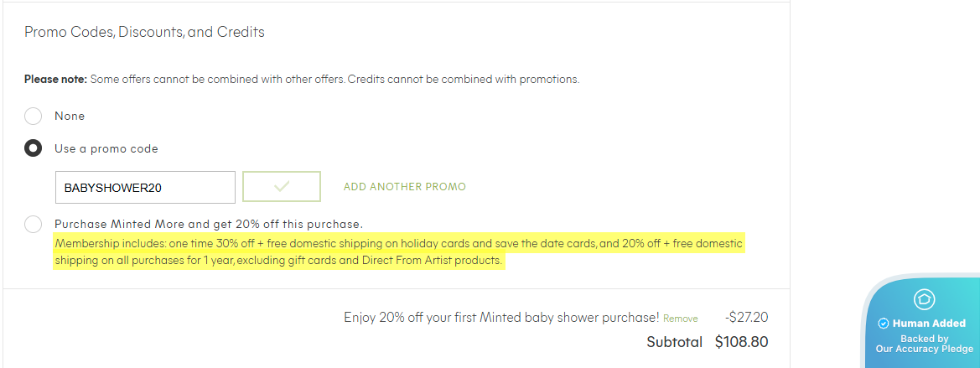The image size is (980, 368).
Task: Click the "Enjoy 20% off" discount description
Action: coord(501,317)
